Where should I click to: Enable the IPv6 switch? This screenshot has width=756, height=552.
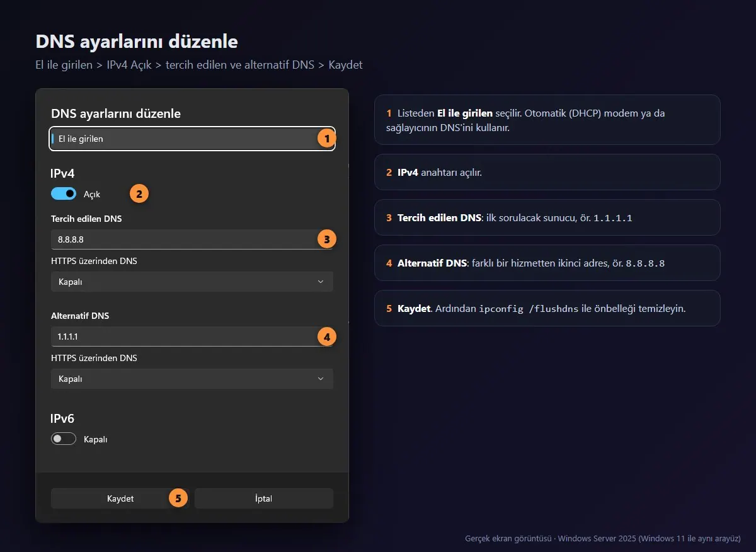pyautogui.click(x=64, y=439)
